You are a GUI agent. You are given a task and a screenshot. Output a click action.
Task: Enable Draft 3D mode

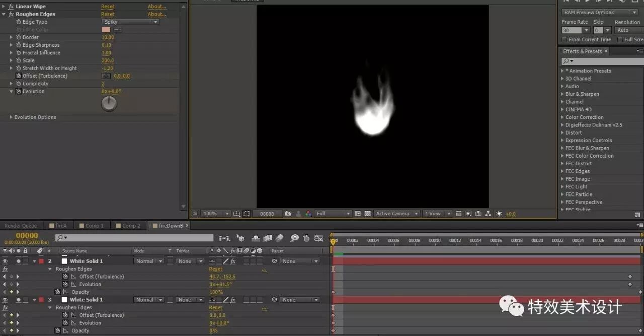(240, 238)
